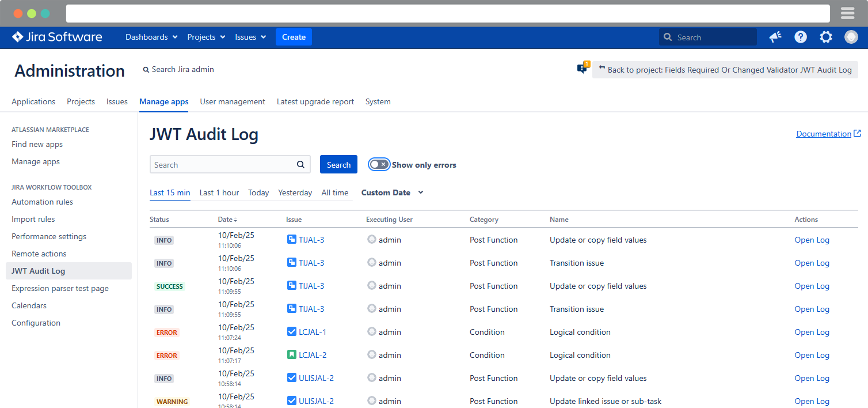Click the WARNING status badge
868x408 pixels.
[x=172, y=402]
